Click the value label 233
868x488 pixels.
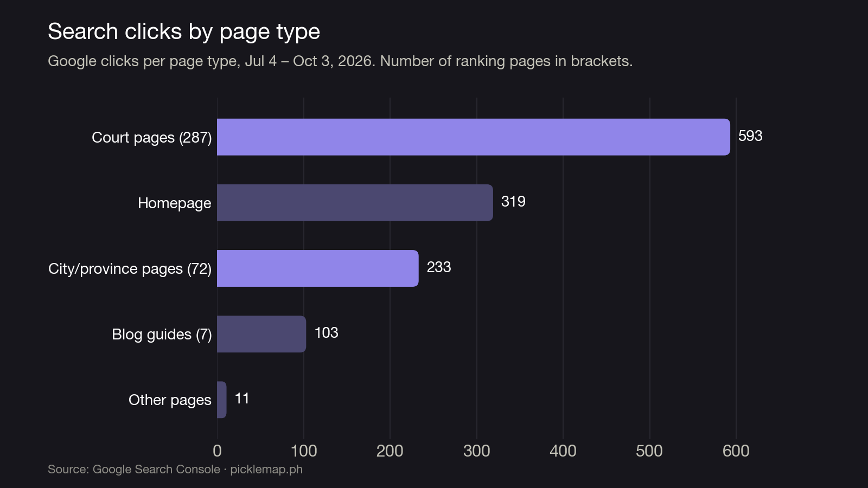click(x=439, y=267)
